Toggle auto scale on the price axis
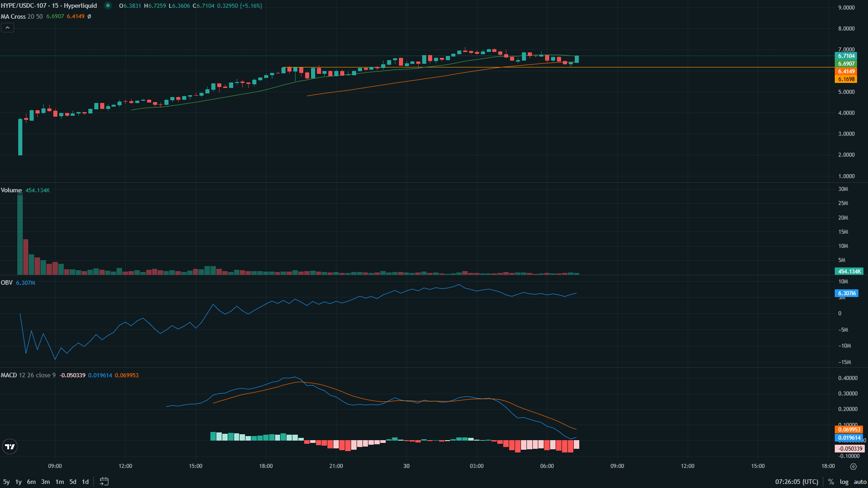Screen dimensions: 868x488 pyautogui.click(x=860, y=482)
